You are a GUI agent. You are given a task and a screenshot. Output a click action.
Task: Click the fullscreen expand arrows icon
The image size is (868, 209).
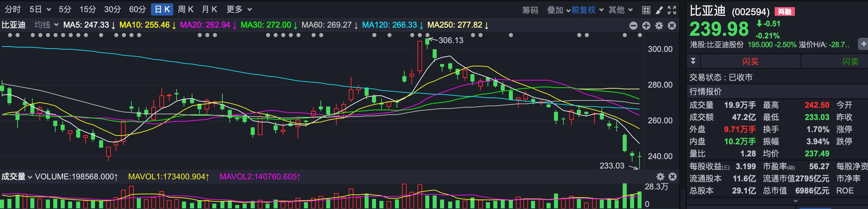[x=672, y=10]
